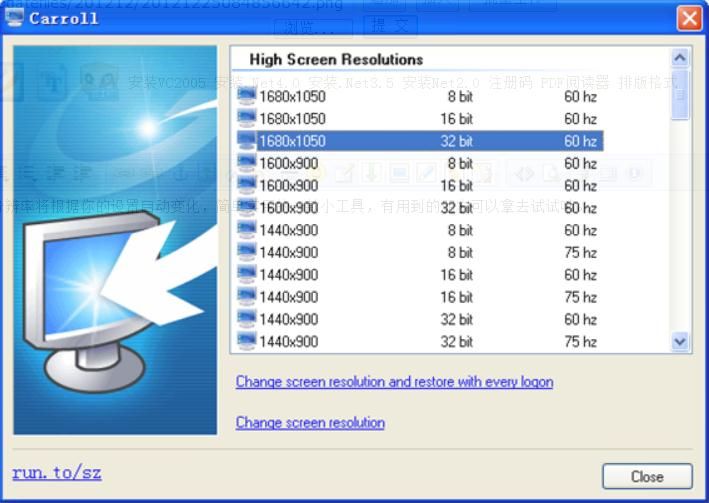The image size is (709, 503).
Task: Select 1440x900 32 bit 75 hz entry
Action: 420,342
